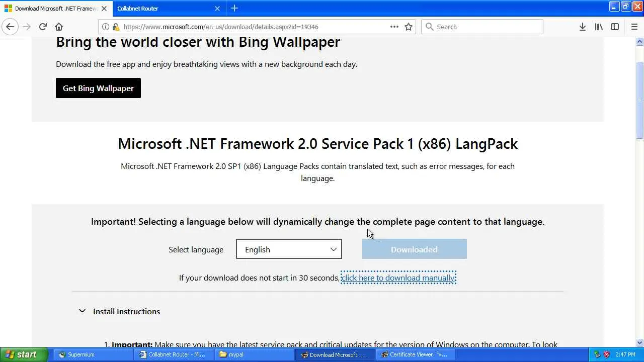This screenshot has width=644, height=362.
Task: Collapse the Install Instructions section
Action: 119,311
